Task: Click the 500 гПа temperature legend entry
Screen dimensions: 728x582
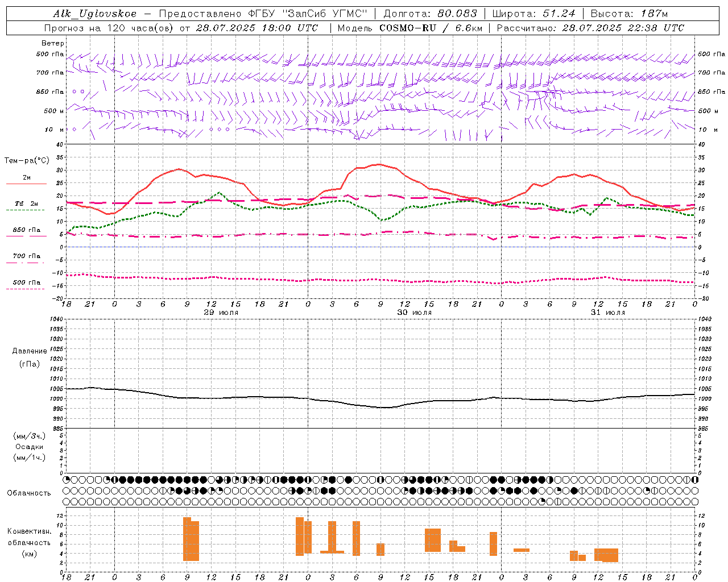Action: [26, 282]
